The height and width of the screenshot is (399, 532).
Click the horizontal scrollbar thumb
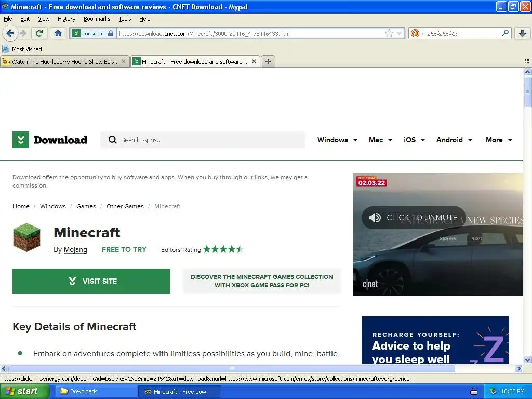(232, 368)
